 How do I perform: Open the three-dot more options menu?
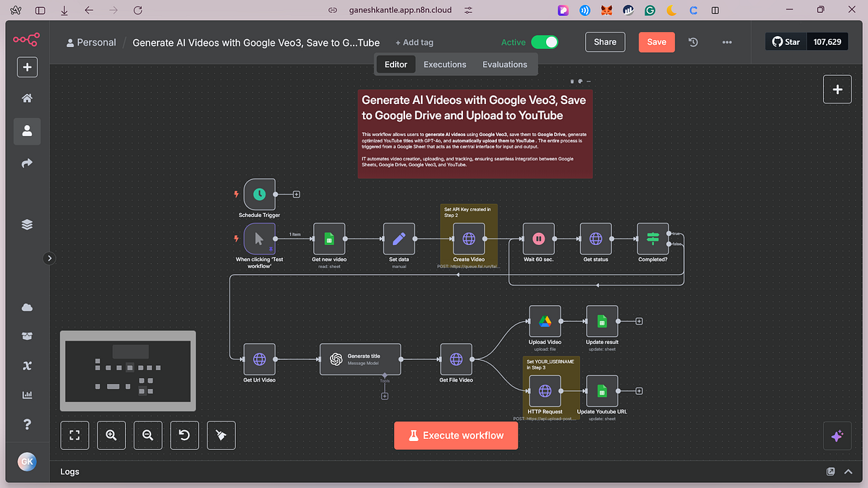[x=726, y=43]
